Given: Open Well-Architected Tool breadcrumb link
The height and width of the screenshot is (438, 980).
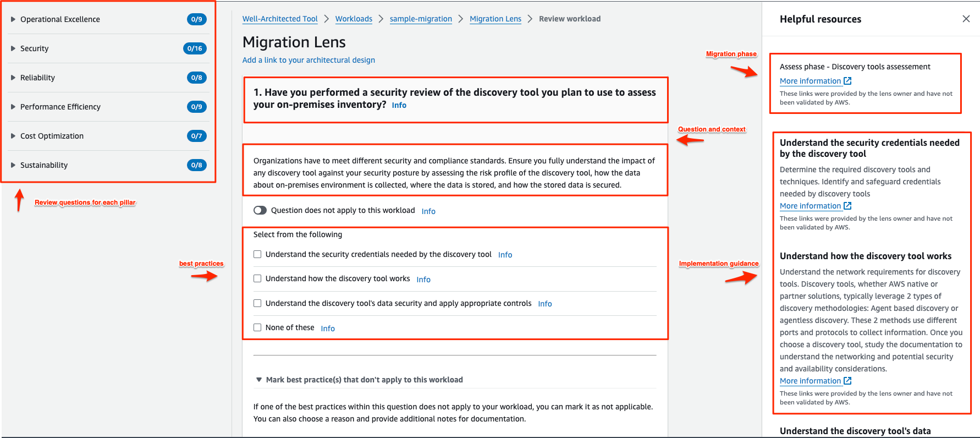Looking at the screenshot, I should [x=280, y=19].
